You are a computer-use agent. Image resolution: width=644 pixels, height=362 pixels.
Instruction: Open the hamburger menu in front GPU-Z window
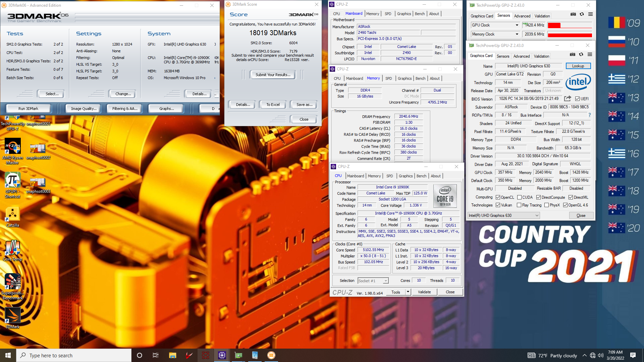click(590, 54)
